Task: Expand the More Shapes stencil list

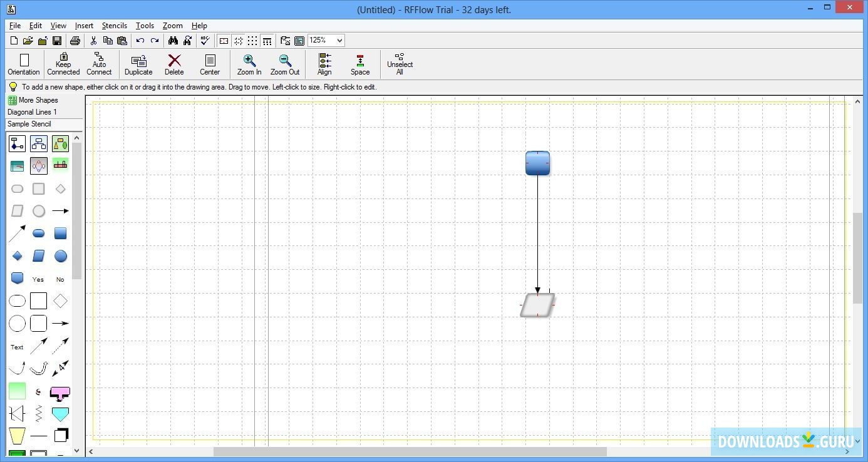Action: [x=38, y=100]
